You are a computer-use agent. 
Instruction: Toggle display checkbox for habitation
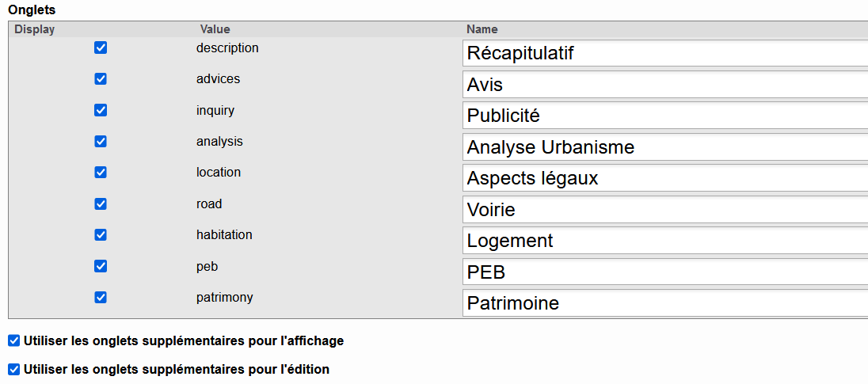tap(101, 235)
